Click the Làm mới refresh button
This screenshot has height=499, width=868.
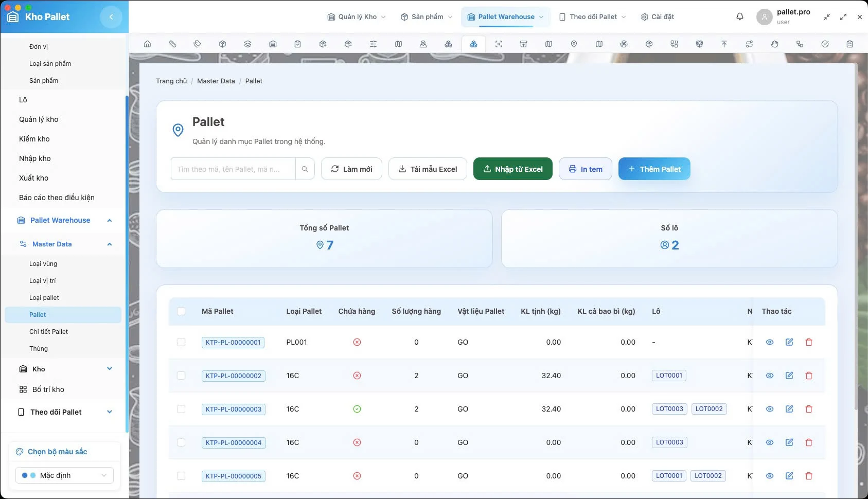(x=351, y=169)
